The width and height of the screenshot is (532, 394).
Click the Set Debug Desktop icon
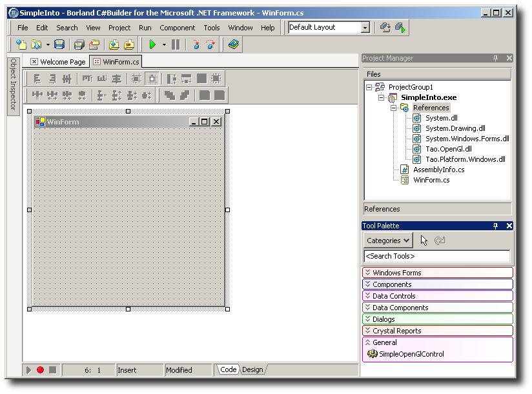400,28
